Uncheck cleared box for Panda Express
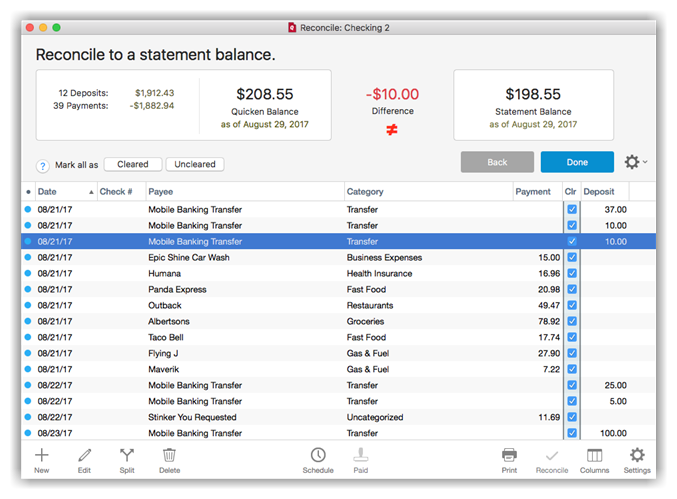677x499 pixels. 572,290
